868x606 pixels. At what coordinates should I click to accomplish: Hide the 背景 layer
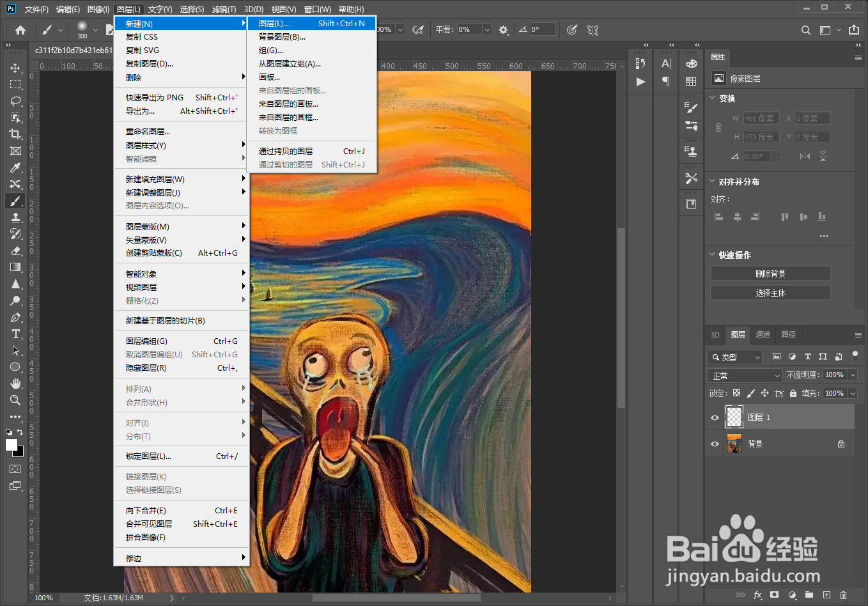[715, 444]
